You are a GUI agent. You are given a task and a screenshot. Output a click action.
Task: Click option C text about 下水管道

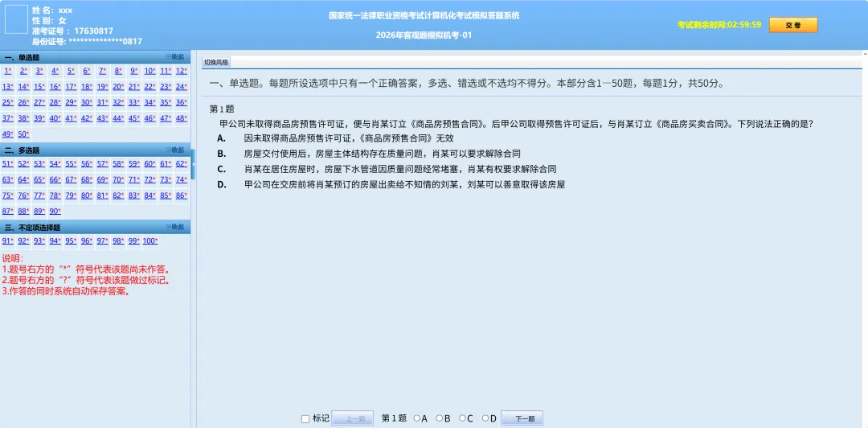click(399, 169)
